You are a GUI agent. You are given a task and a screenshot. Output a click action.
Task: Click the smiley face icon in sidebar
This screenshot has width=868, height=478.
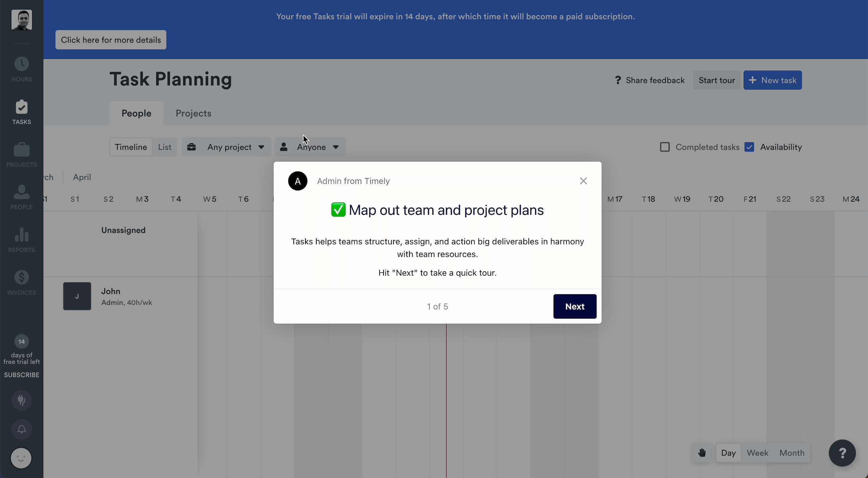tap(21, 458)
